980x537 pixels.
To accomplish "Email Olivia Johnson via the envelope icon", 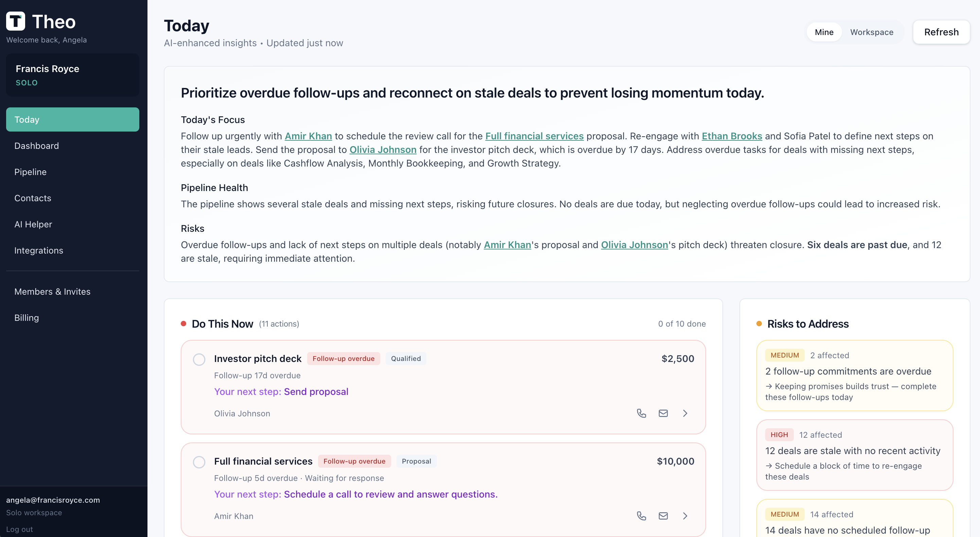I will (664, 413).
